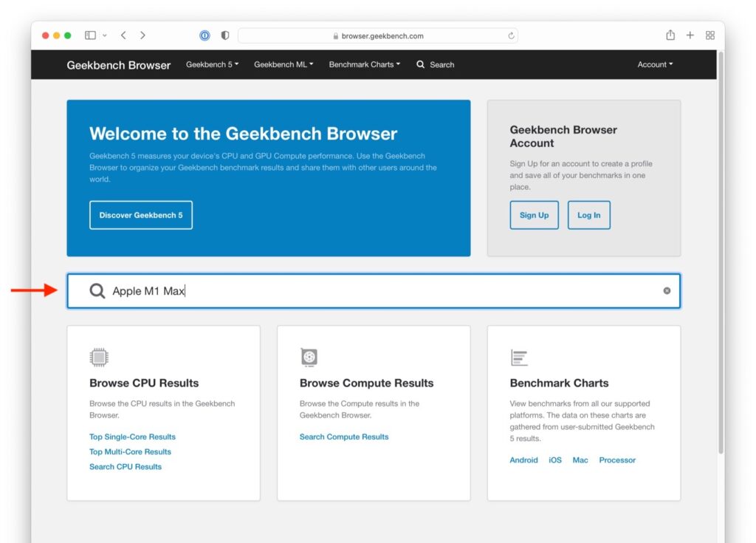This screenshot has width=756, height=543.
Task: Open the Geekbench 5 dropdown
Action: (x=212, y=65)
